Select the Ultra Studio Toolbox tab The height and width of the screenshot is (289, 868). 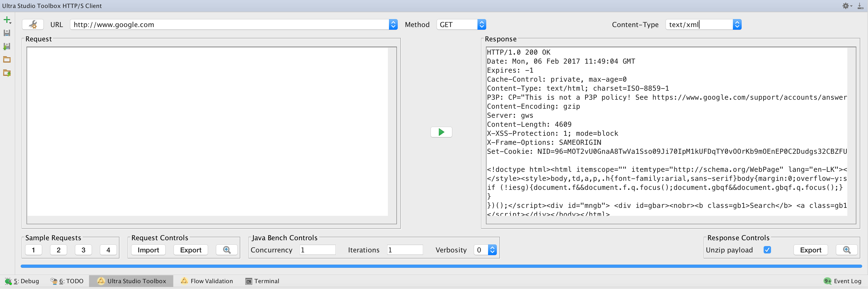131,281
